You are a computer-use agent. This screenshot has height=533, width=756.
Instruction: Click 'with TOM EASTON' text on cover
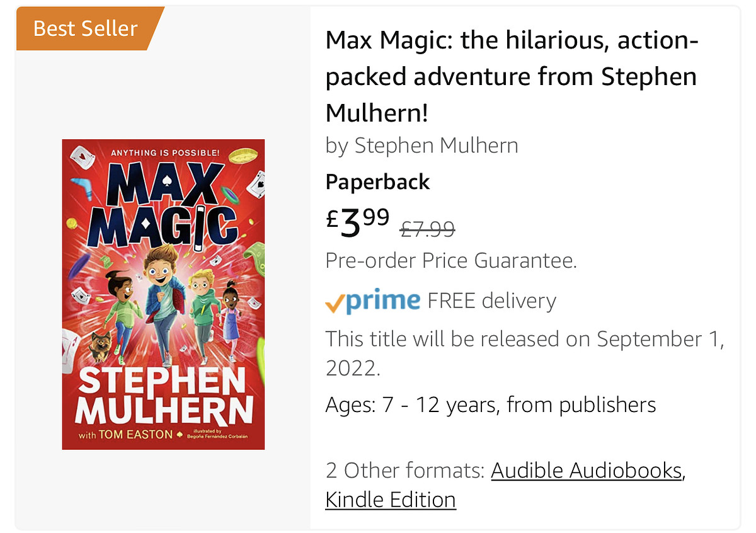pos(125,435)
